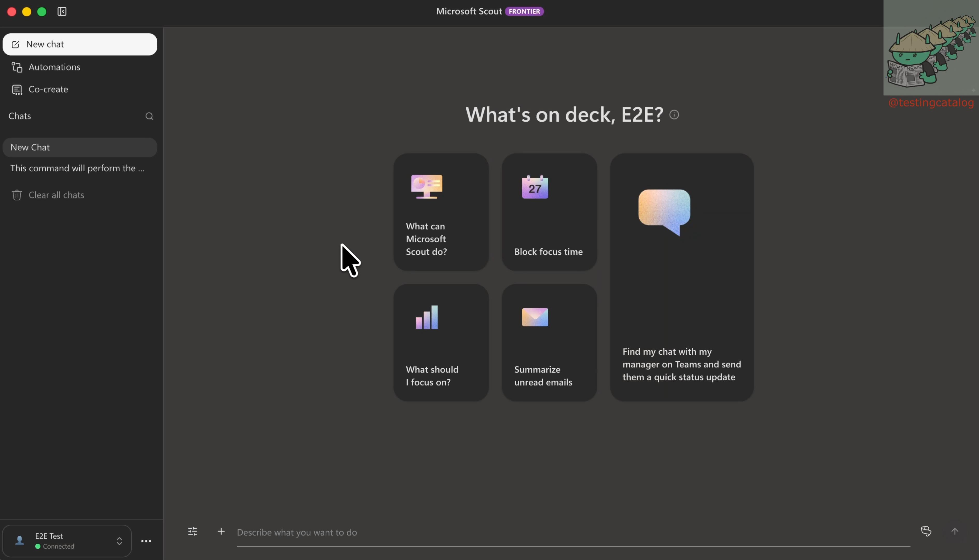Click the Co-create sidebar icon
Image resolution: width=979 pixels, height=560 pixels.
(x=17, y=90)
